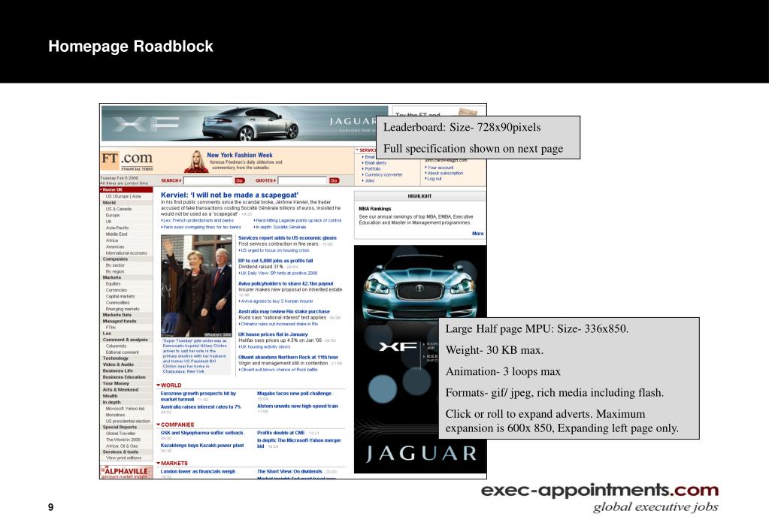Open Mugabe faces new poll challenge story
Image resolution: width=769 pixels, height=532 pixels.
[294, 393]
